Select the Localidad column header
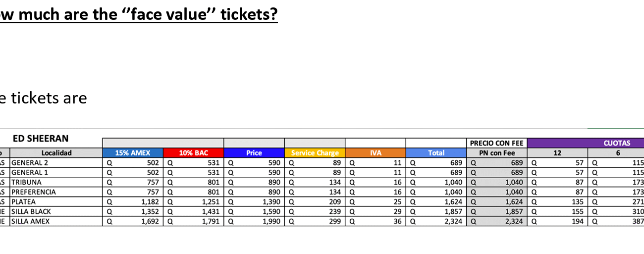Viewport: 644px width, 254px height. point(56,153)
